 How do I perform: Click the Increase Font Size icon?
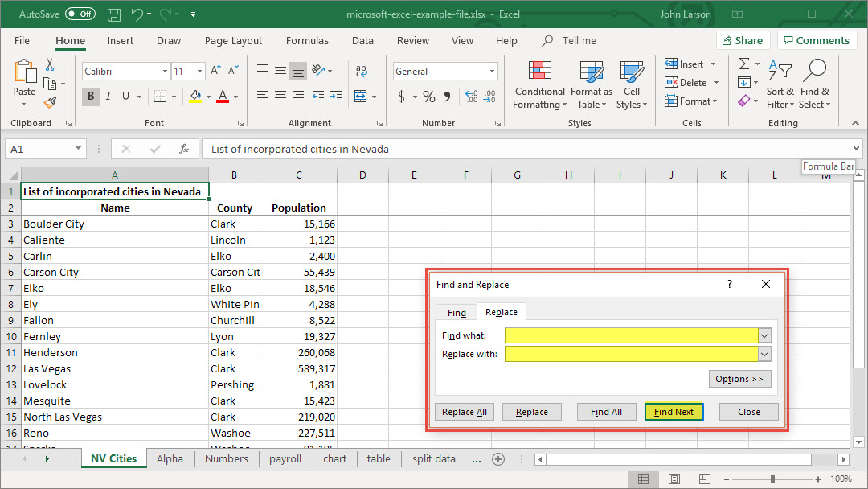[215, 71]
